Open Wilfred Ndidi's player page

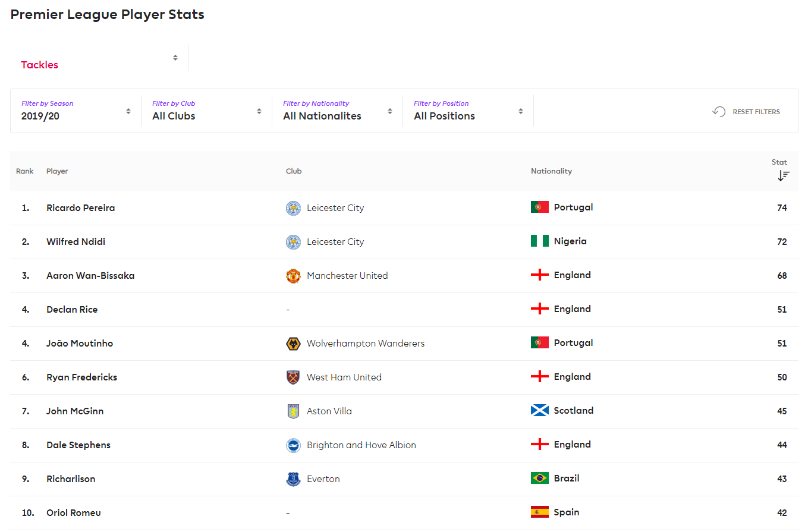tap(76, 242)
